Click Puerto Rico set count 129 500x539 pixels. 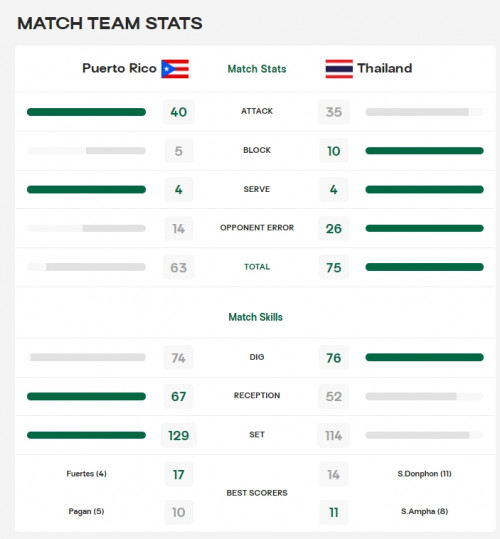179,436
